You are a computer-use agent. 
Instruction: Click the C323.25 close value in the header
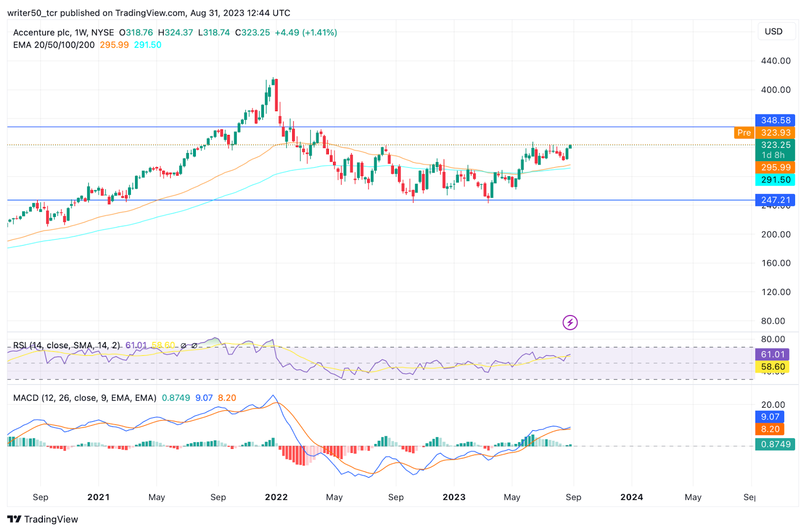[x=252, y=32]
